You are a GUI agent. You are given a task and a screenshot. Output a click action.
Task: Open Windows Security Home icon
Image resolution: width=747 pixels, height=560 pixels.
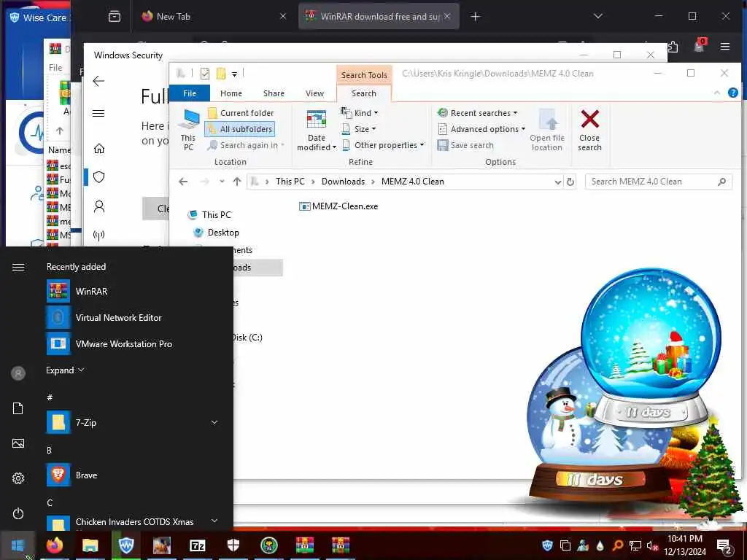pyautogui.click(x=98, y=149)
